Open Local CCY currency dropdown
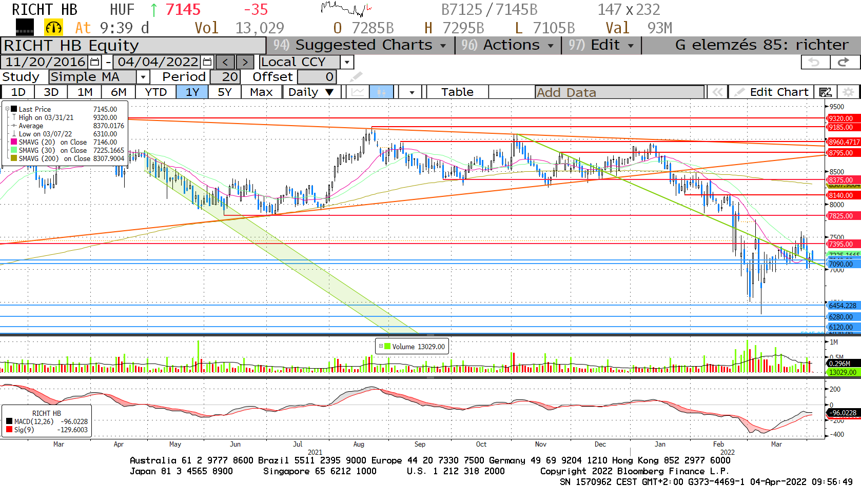The image size is (861, 504). [x=347, y=63]
